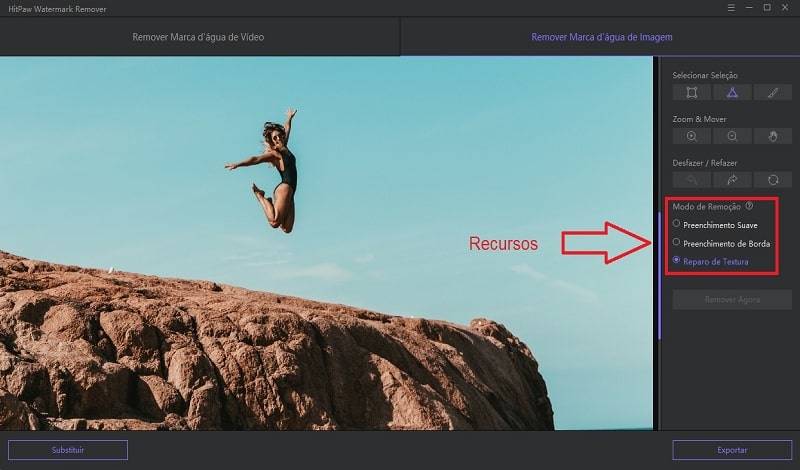The image size is (800, 470).
Task: Click the Substituir button
Action: click(68, 450)
